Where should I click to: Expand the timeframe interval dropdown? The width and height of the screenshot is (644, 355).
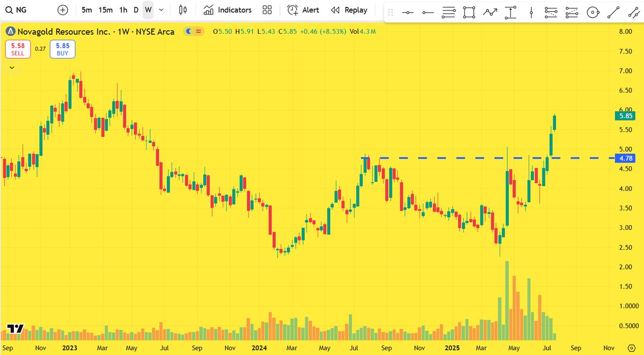tap(162, 10)
